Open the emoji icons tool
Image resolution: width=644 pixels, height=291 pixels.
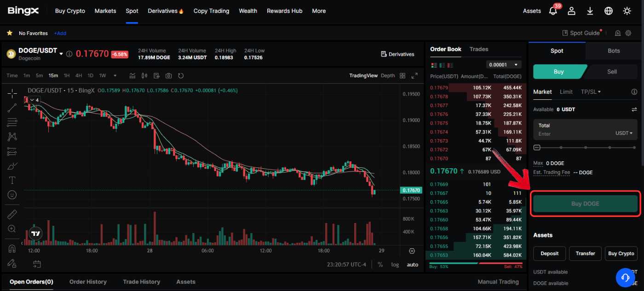pyautogui.click(x=12, y=195)
